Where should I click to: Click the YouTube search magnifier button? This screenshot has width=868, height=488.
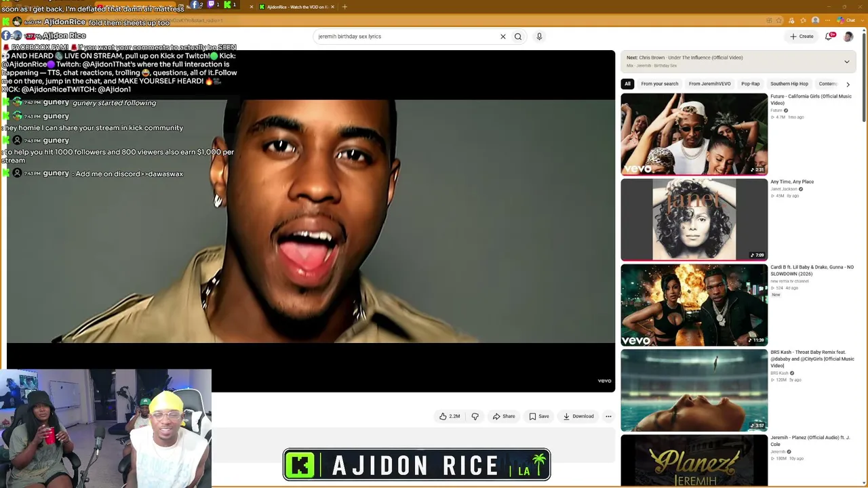click(518, 37)
